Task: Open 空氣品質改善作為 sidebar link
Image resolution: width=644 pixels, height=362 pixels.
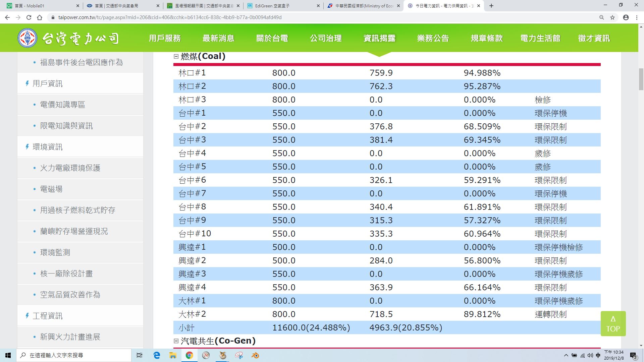Action: pyautogui.click(x=70, y=295)
